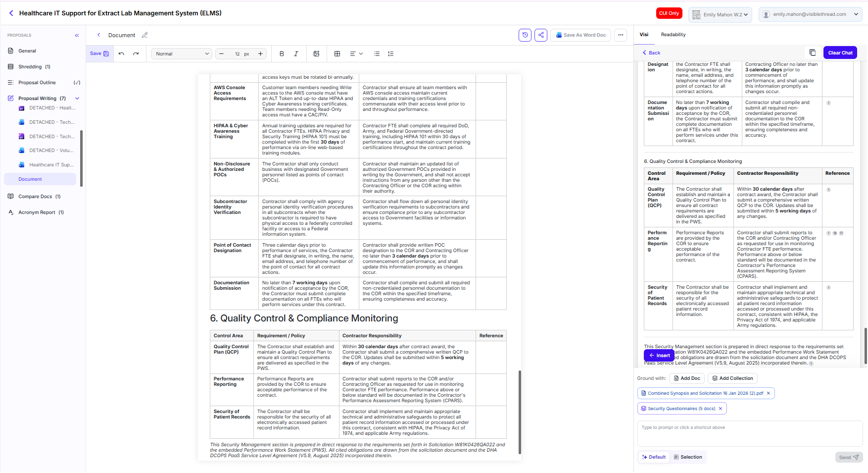Insert an image into the document
Image resolution: width=868 pixels, height=473 pixels.
pos(317,54)
